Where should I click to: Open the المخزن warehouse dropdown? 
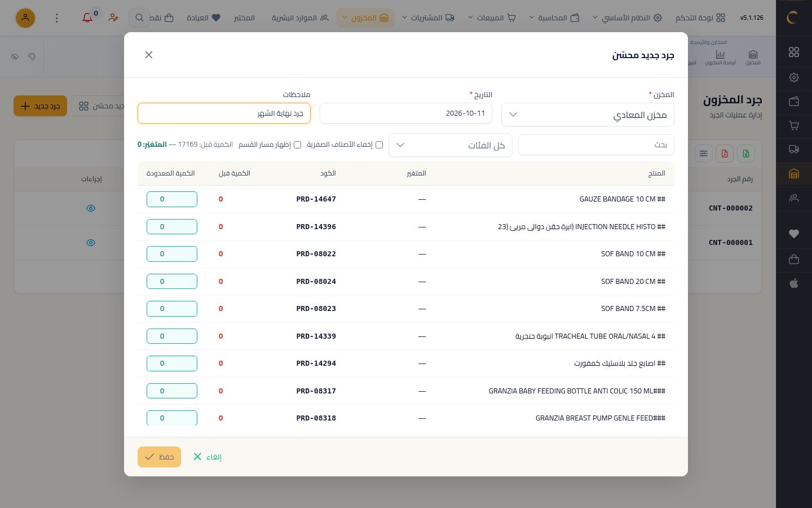(588, 115)
